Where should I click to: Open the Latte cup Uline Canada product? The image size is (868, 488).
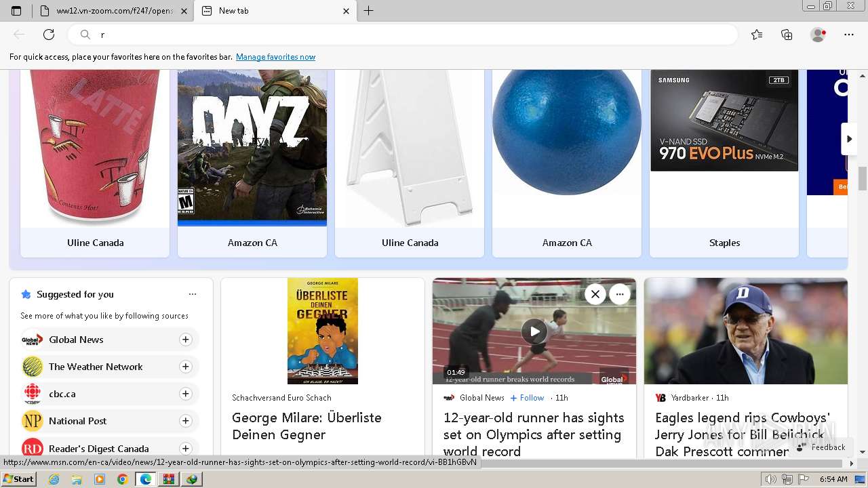(x=95, y=148)
